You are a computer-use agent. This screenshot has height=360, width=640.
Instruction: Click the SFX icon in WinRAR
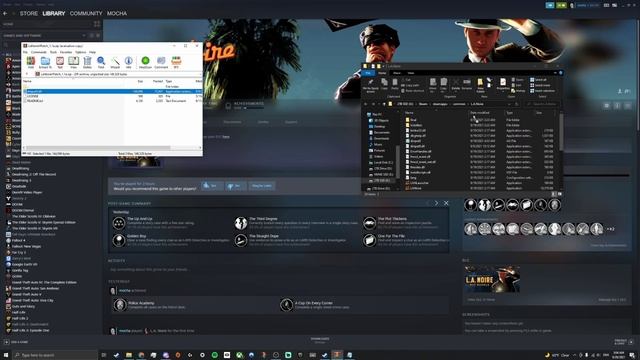176,62
